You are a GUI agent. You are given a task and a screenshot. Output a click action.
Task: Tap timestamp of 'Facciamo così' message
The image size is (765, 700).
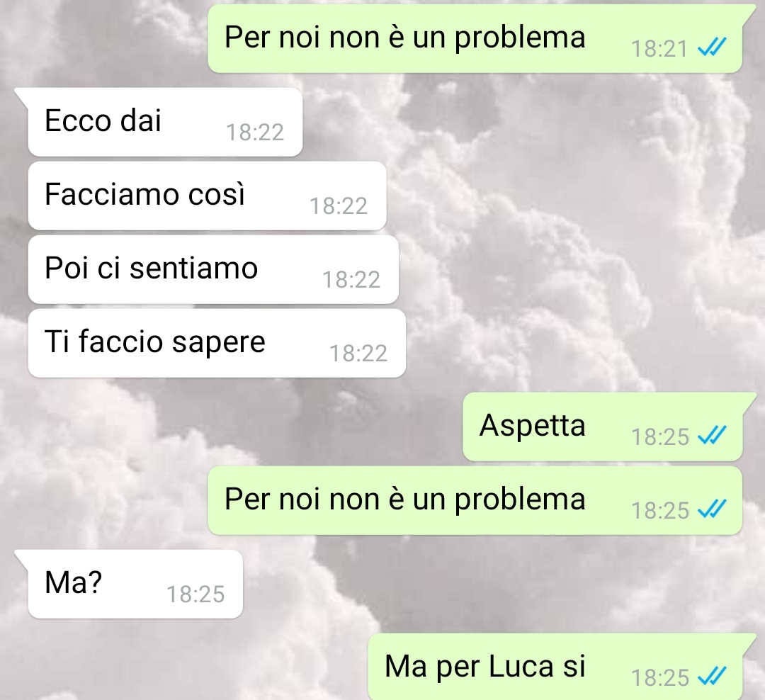point(339,206)
